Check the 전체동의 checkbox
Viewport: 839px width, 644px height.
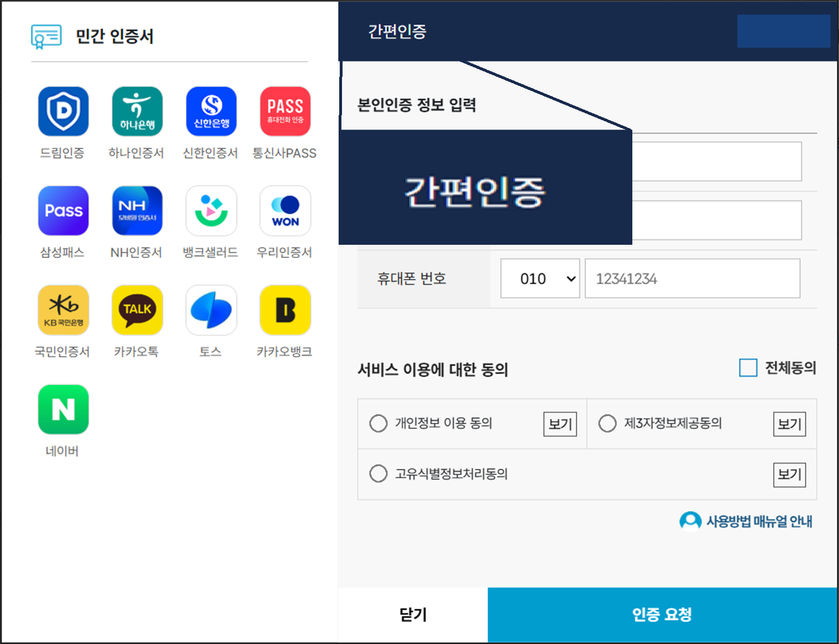(x=748, y=368)
